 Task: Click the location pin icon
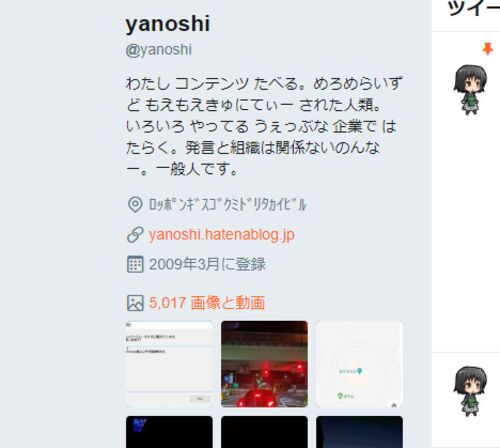135,204
